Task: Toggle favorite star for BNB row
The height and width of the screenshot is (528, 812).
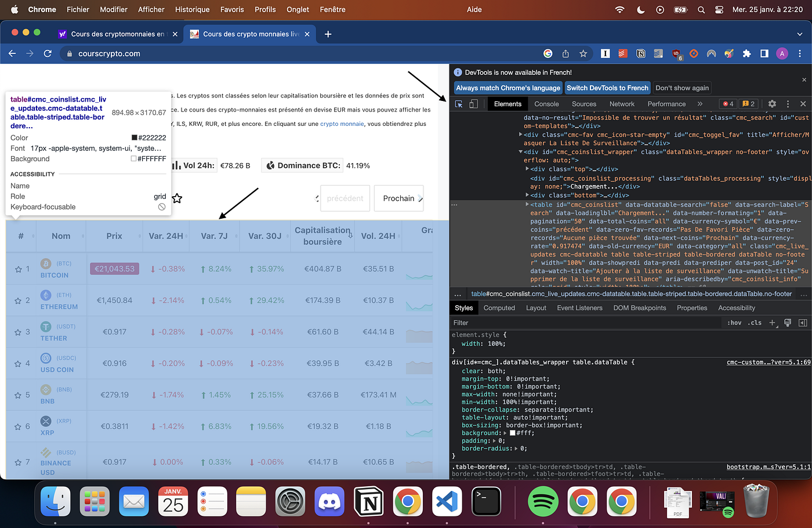Action: click(17, 395)
